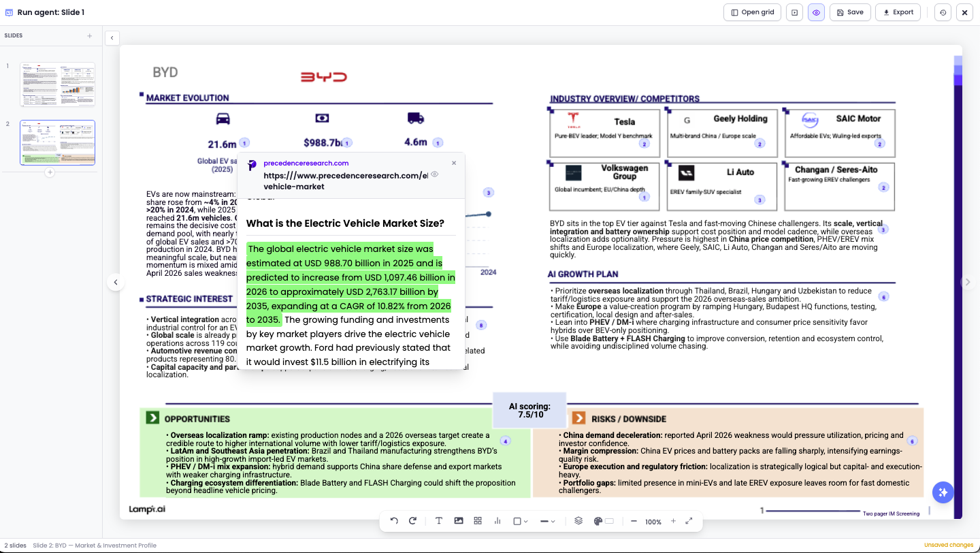Click citation badge in Li Auto card
Screen dimensions: 980x553
coord(760,200)
